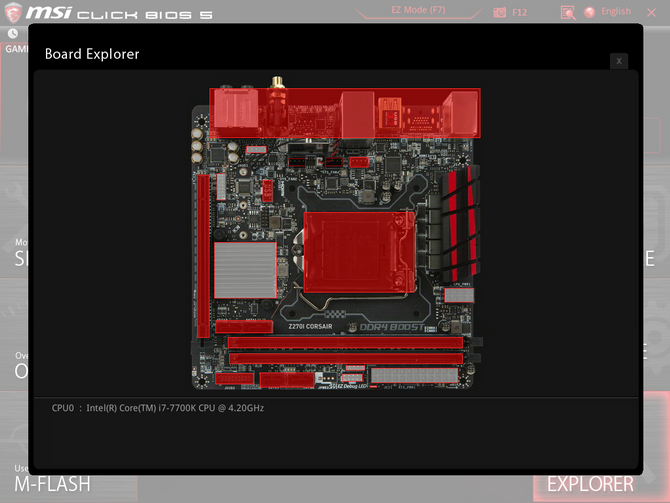The image size is (670, 503).
Task: Select the gray chipset heatsink block
Action: (245, 270)
